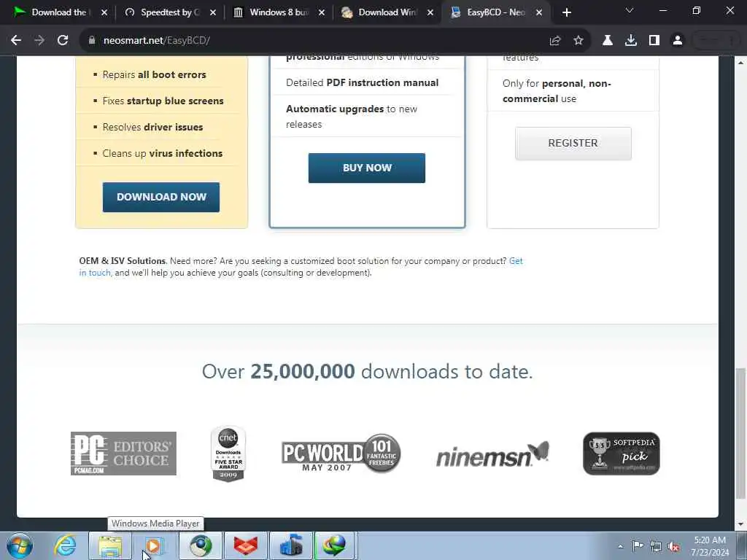Open the Windows Start menu
The width and height of the screenshot is (747, 560).
[20, 545]
